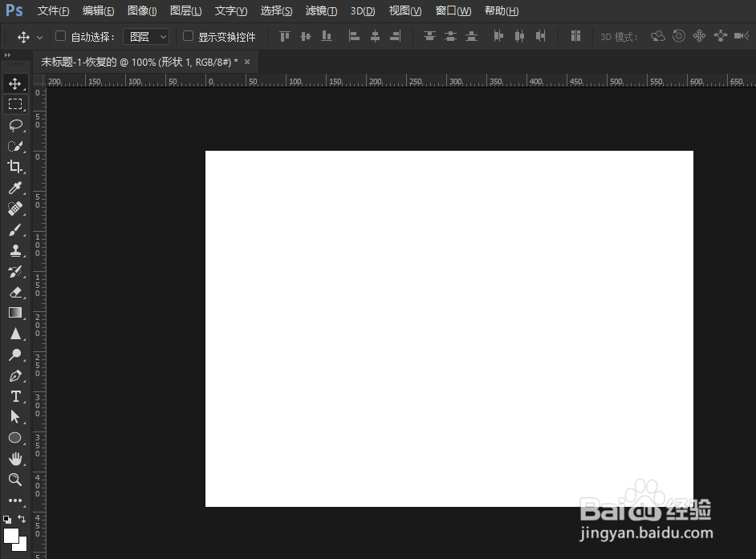
Task: Click the 3D camera zoom icon
Action: click(x=742, y=36)
